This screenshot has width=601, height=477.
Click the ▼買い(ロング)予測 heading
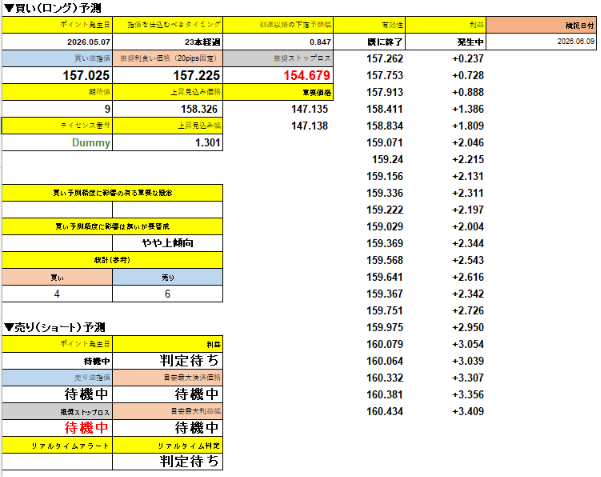[x=52, y=8]
